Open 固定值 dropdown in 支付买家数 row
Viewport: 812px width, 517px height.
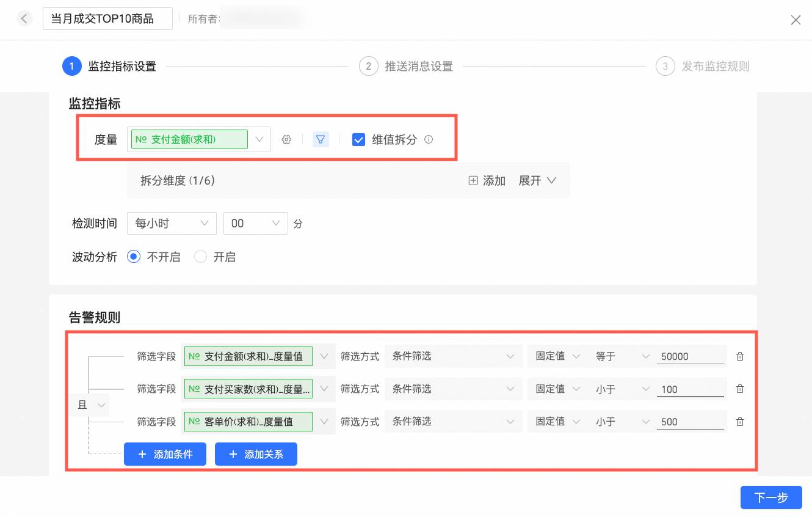[x=557, y=389]
